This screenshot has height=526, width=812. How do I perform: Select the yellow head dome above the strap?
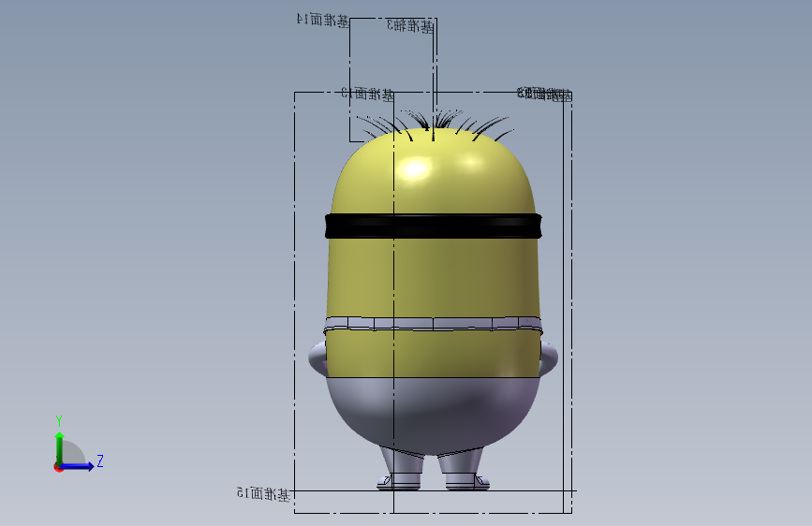point(433,173)
